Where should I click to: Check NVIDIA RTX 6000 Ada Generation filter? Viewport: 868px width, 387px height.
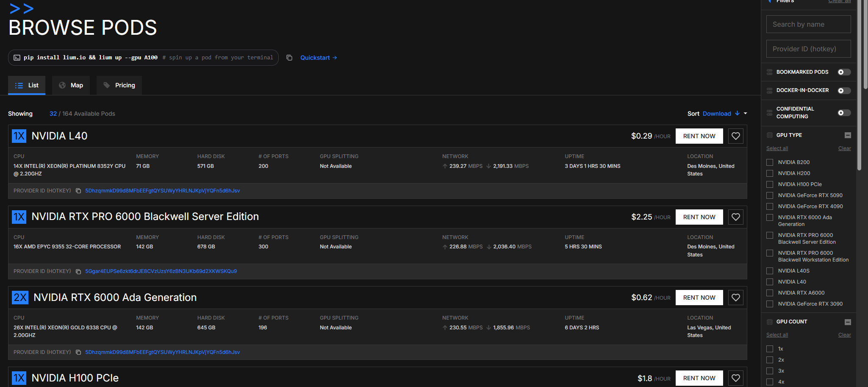[x=770, y=217]
